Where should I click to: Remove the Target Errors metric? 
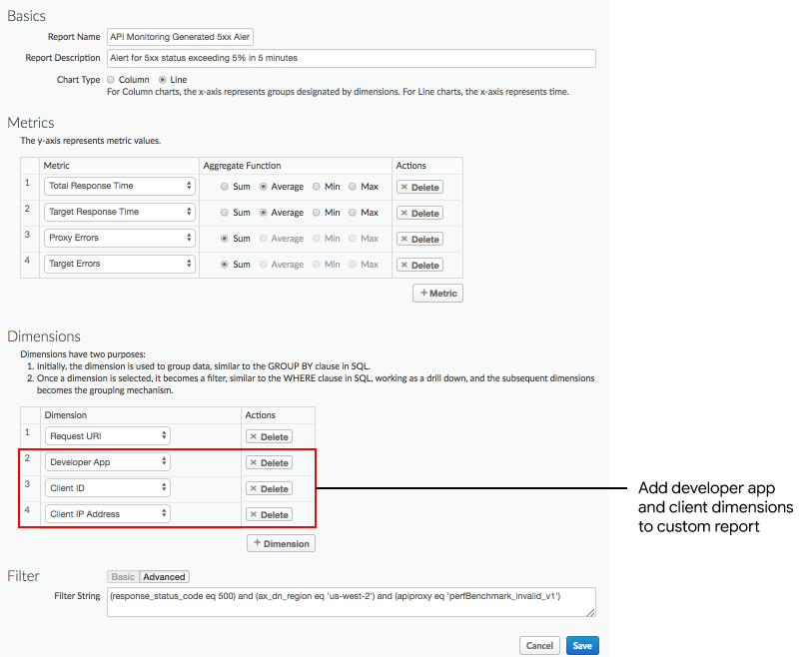coord(419,265)
